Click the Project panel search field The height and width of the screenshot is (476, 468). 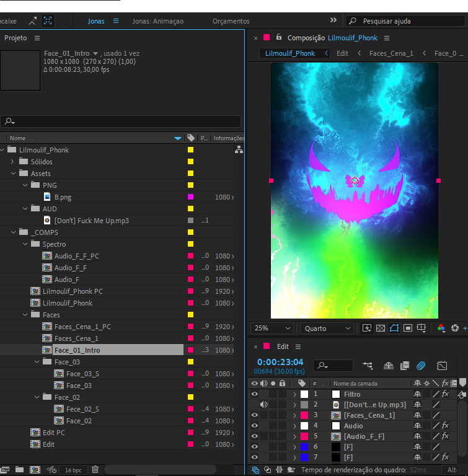coord(121,121)
